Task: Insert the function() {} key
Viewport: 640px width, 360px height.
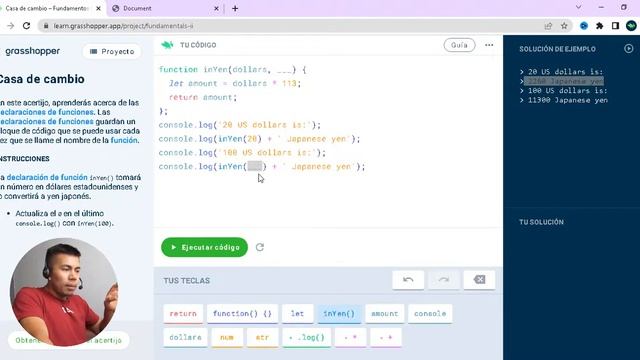Action: pyautogui.click(x=242, y=313)
